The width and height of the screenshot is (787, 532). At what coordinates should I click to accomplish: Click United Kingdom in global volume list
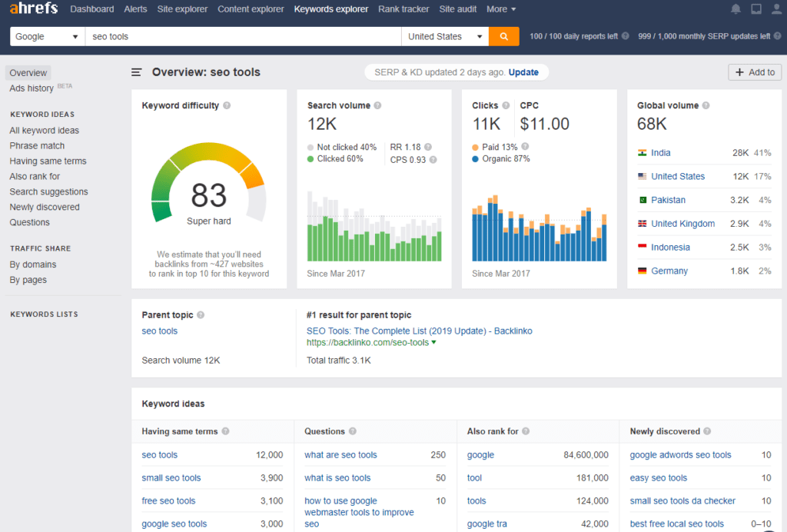pos(682,224)
